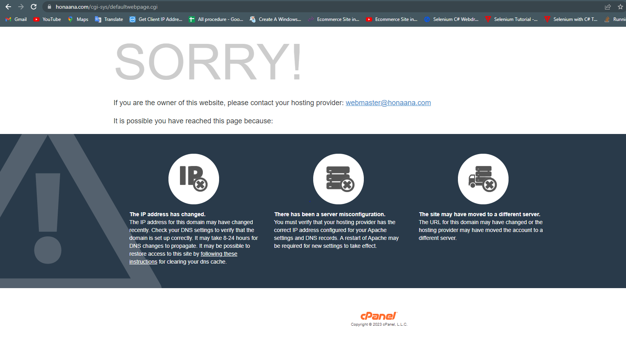Click the forward navigation arrow

(21, 7)
